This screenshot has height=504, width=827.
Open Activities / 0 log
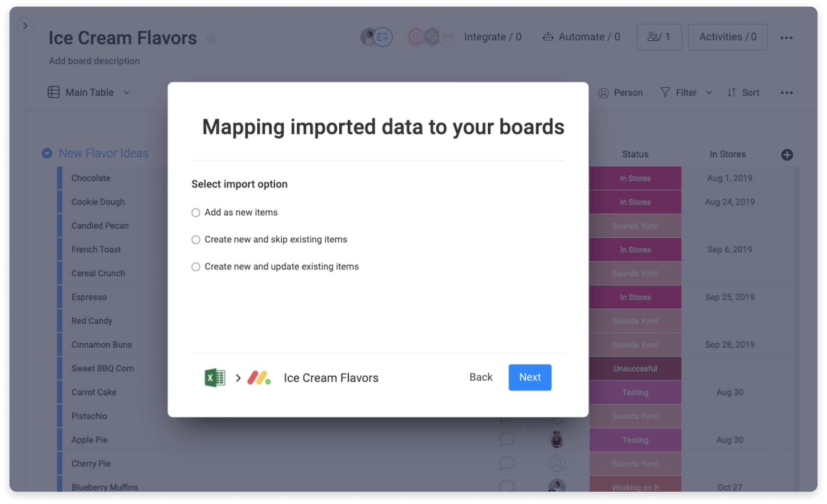pyautogui.click(x=728, y=37)
